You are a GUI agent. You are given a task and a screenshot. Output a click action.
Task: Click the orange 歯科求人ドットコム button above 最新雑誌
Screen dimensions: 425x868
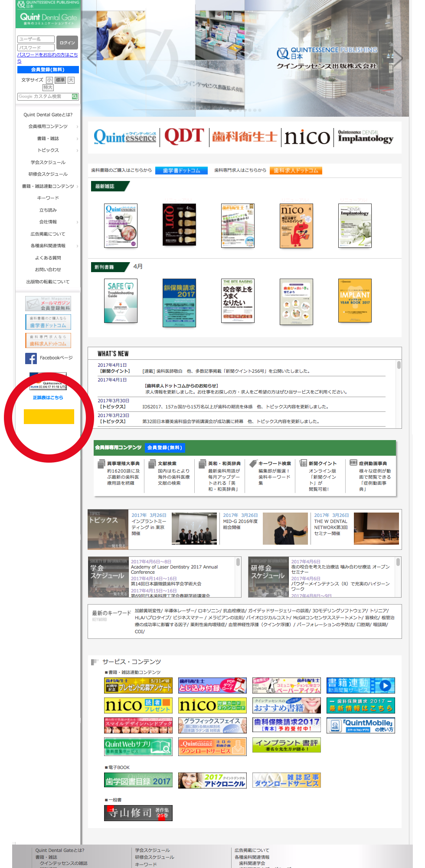[x=296, y=171]
